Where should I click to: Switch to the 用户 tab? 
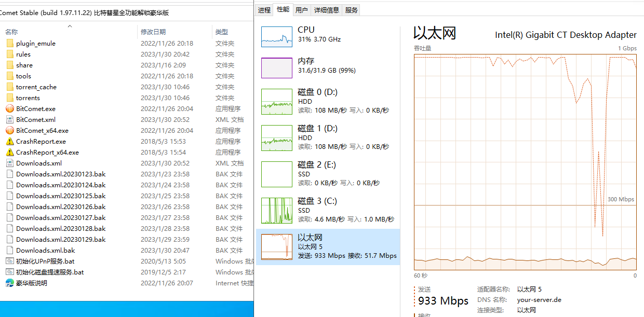301,10
